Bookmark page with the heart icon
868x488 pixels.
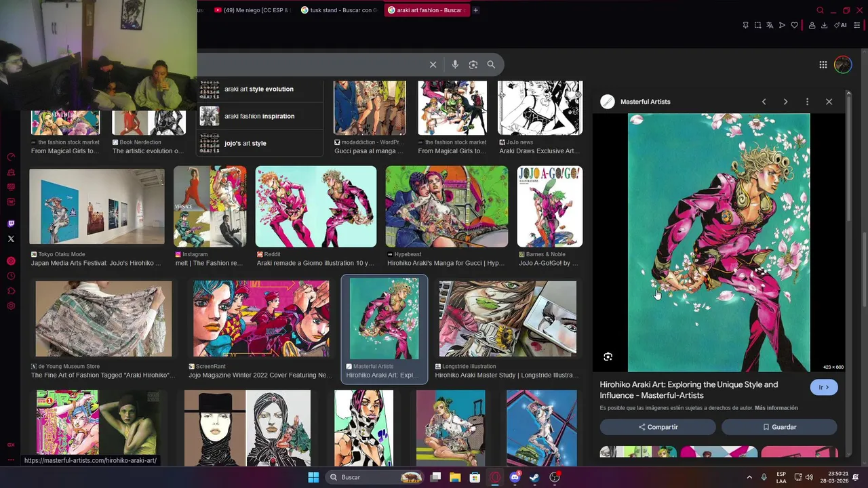pyautogui.click(x=794, y=25)
